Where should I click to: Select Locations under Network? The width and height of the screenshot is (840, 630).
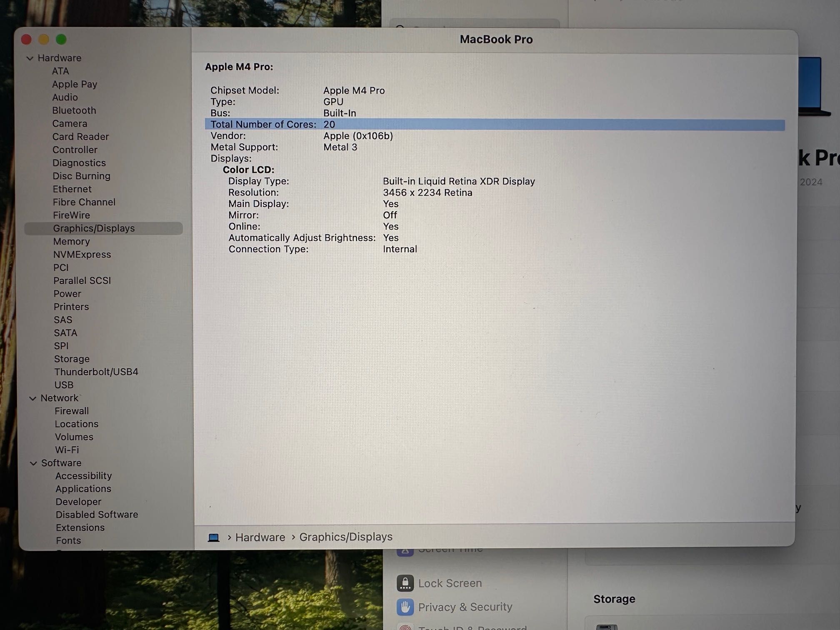pos(77,424)
